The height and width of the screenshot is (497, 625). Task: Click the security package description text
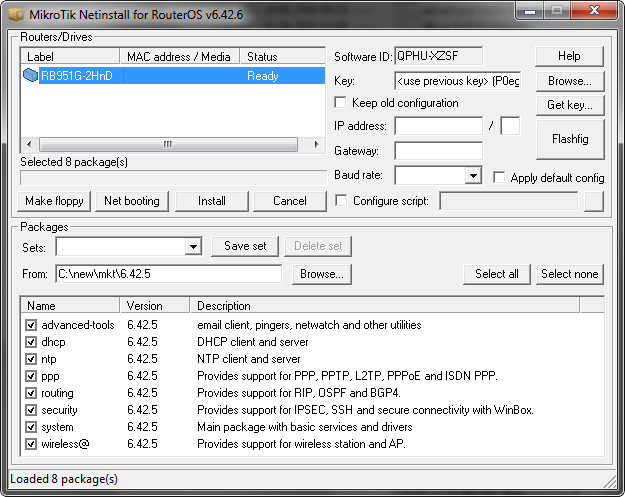[x=366, y=410]
